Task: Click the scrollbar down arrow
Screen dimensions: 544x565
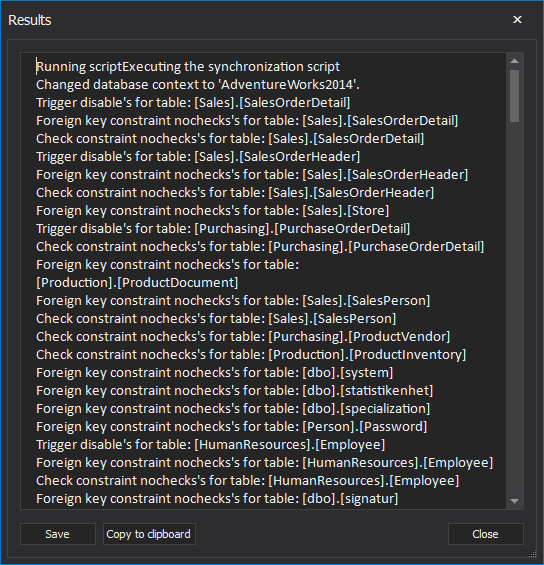Action: (x=514, y=501)
